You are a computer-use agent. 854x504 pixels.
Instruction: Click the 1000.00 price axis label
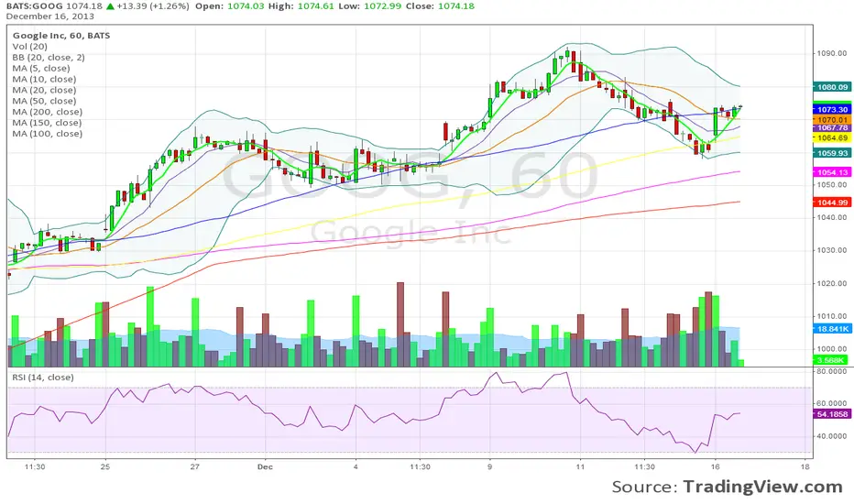[832, 349]
